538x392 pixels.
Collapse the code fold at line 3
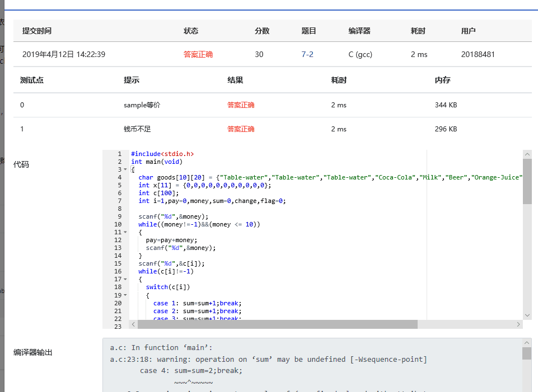pyautogui.click(x=125, y=169)
